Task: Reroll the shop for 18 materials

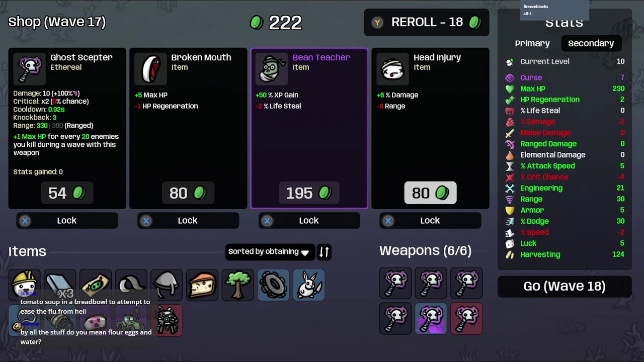Action: point(427,22)
